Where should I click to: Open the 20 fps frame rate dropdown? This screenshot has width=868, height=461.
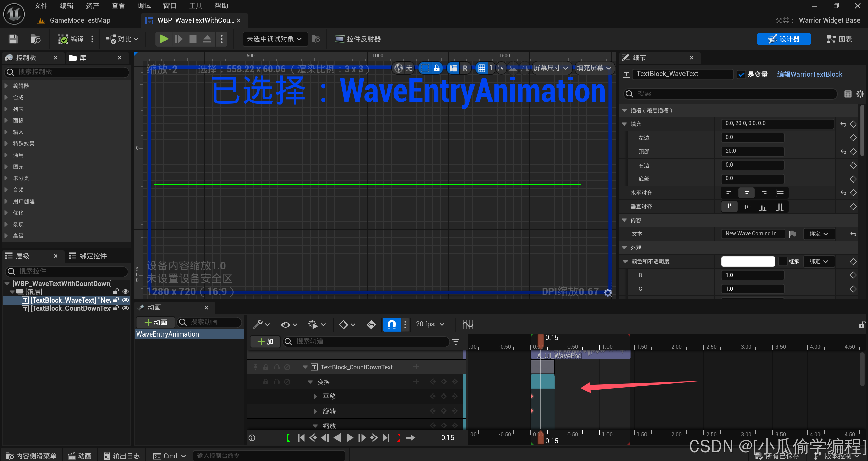coord(430,324)
